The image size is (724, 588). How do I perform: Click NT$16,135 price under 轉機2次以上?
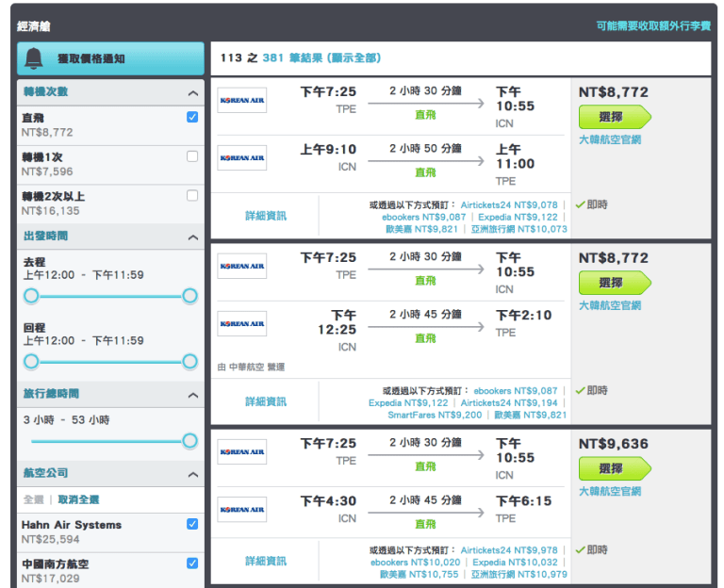(x=50, y=211)
